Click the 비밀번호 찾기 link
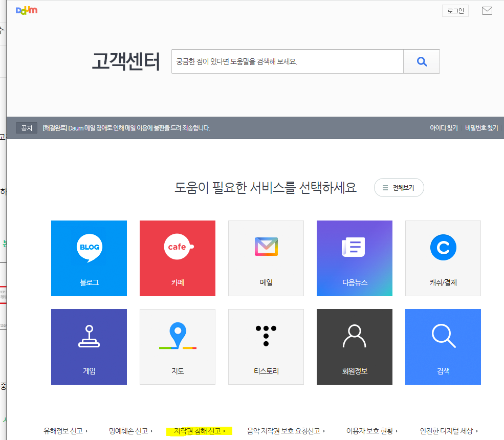Screen dimensions: 504x440 pos(481,128)
